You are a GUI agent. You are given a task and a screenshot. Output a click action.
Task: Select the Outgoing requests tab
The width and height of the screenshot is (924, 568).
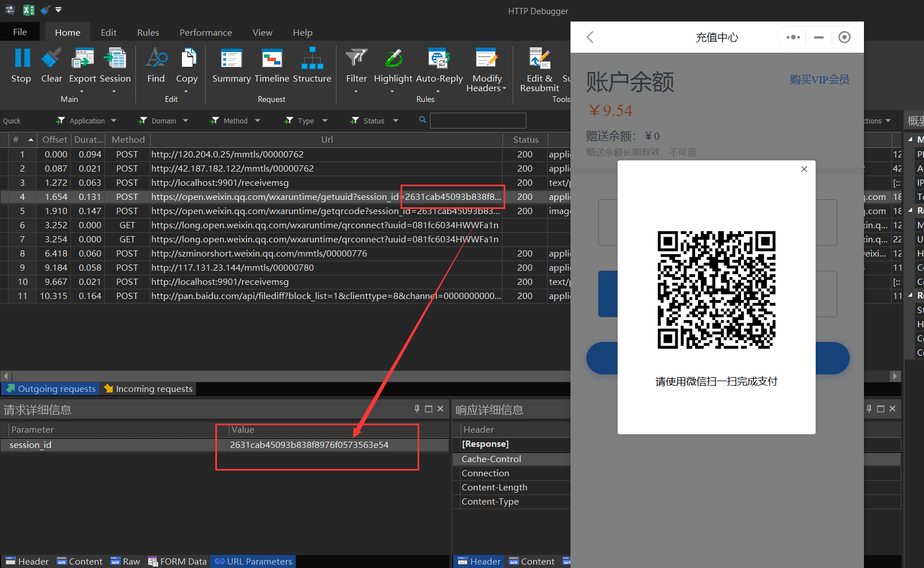pyautogui.click(x=51, y=388)
